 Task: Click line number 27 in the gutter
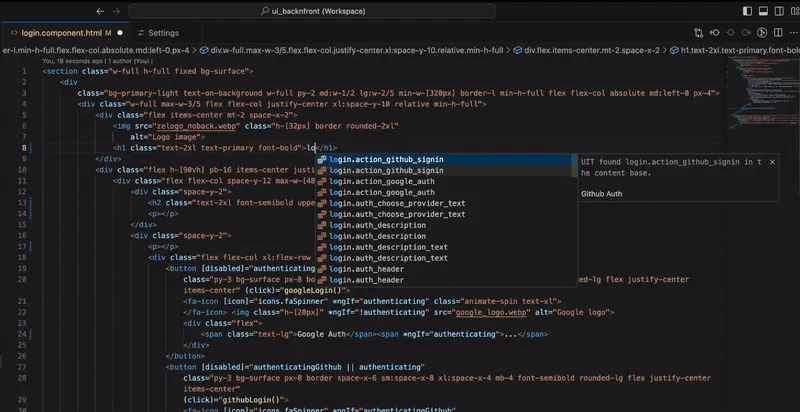click(x=22, y=367)
